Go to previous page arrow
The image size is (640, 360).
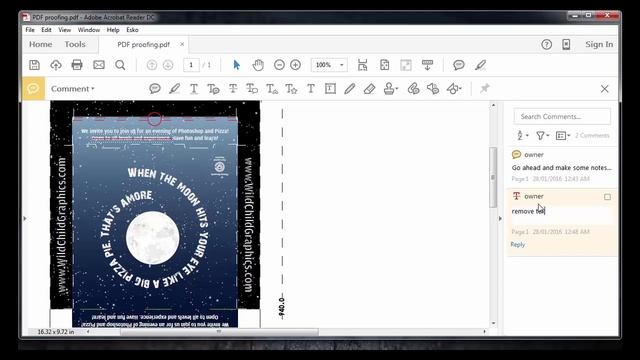[152, 65]
